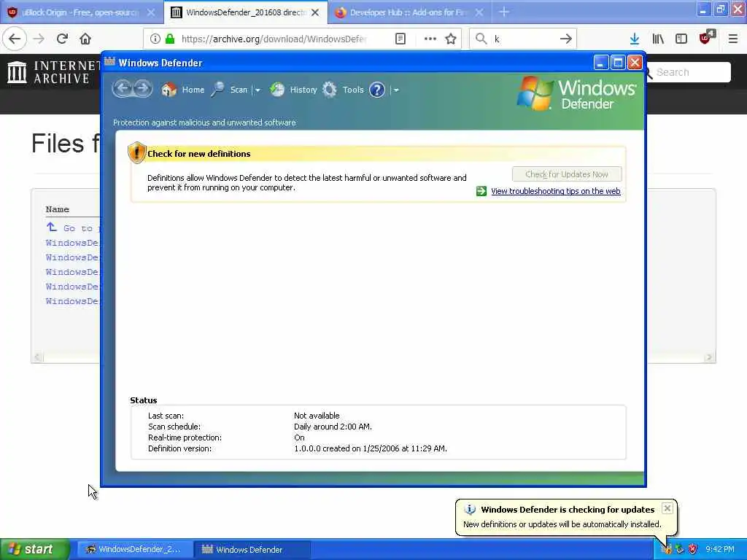Click the red security shield tray icon
This screenshot has width=747, height=560.
point(692,549)
